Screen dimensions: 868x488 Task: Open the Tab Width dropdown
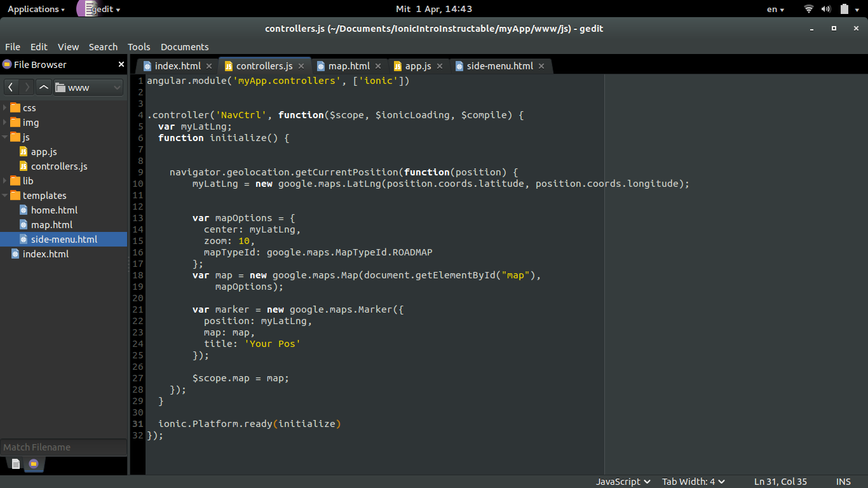point(693,481)
